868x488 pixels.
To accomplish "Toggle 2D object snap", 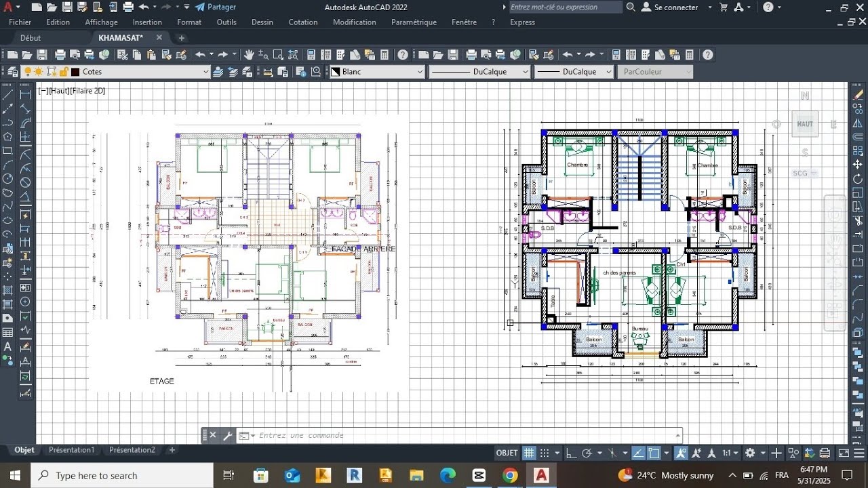I will 654,453.
